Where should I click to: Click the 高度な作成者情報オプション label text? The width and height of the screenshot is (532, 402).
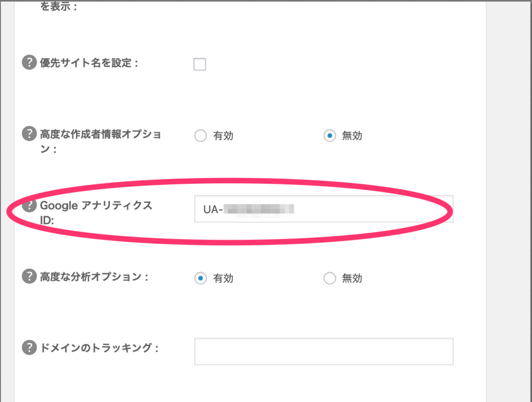pos(100,135)
